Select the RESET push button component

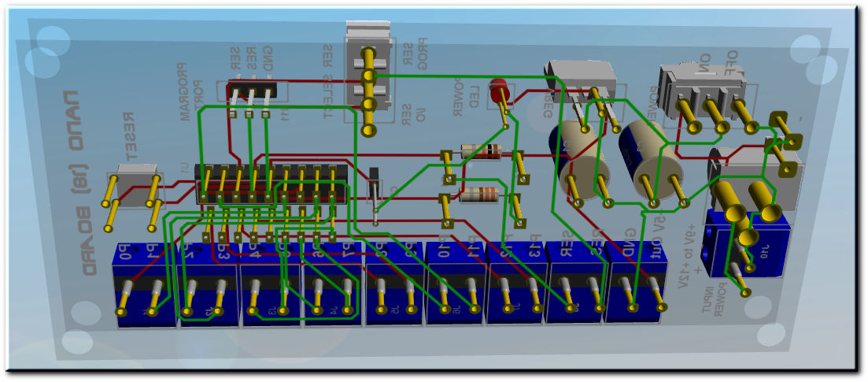click(x=137, y=186)
